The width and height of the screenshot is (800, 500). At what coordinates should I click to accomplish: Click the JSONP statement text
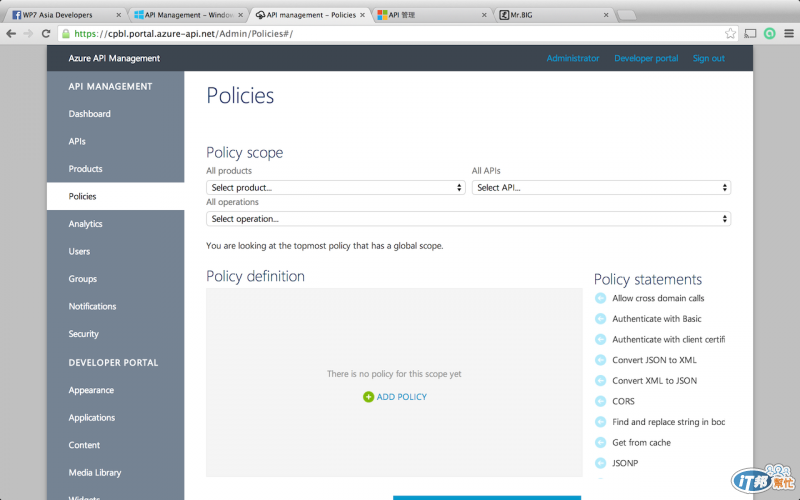(x=625, y=463)
